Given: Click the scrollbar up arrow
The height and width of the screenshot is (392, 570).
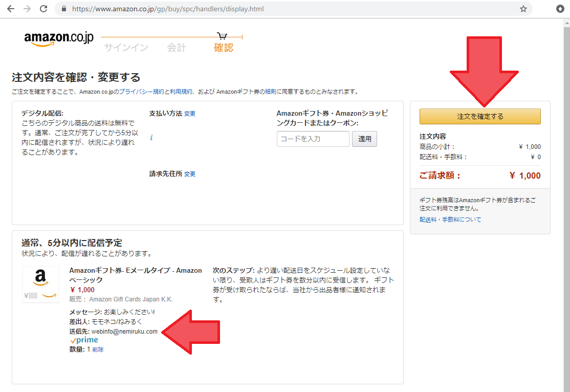Looking at the screenshot, I should (567, 23).
